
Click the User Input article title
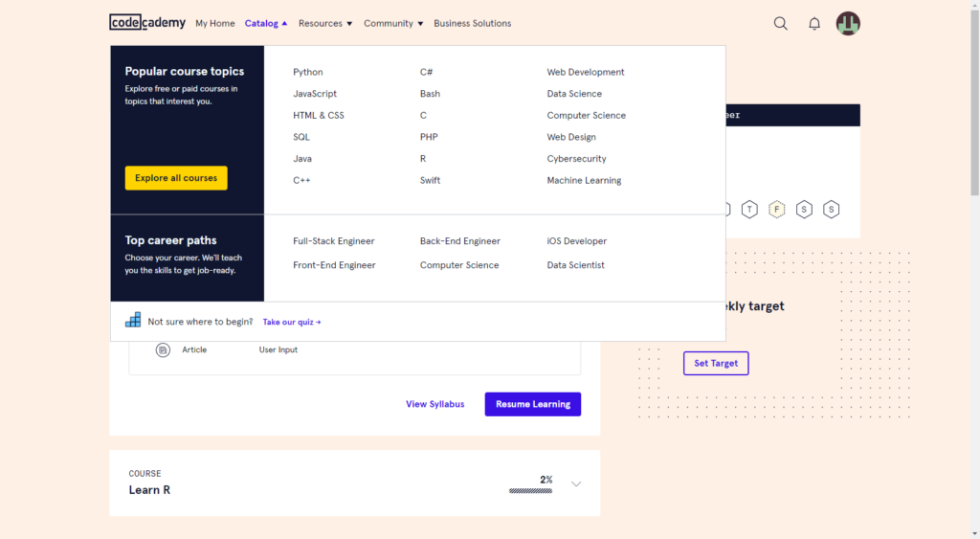point(278,350)
